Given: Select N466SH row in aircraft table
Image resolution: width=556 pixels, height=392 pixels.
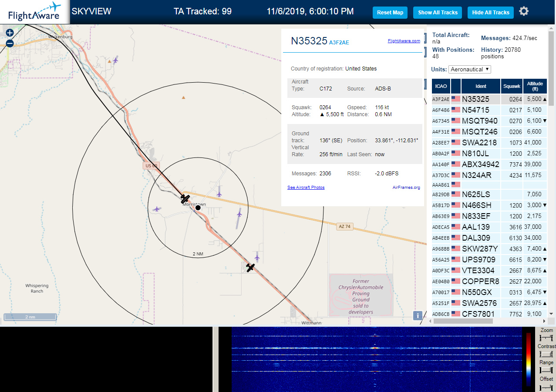Looking at the screenshot, I should (x=489, y=205).
